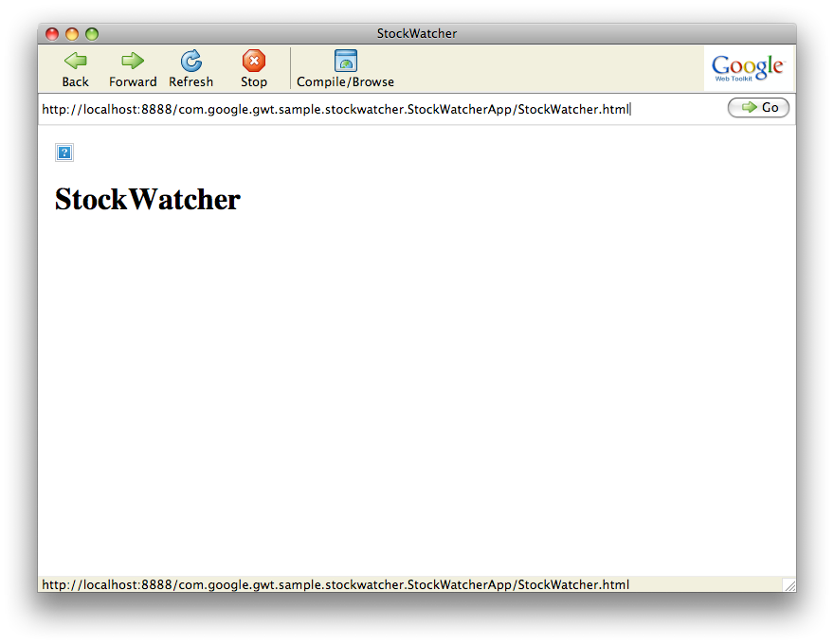Click the "Forward" text label
Viewport: 834px width, 644px height.
click(x=133, y=82)
